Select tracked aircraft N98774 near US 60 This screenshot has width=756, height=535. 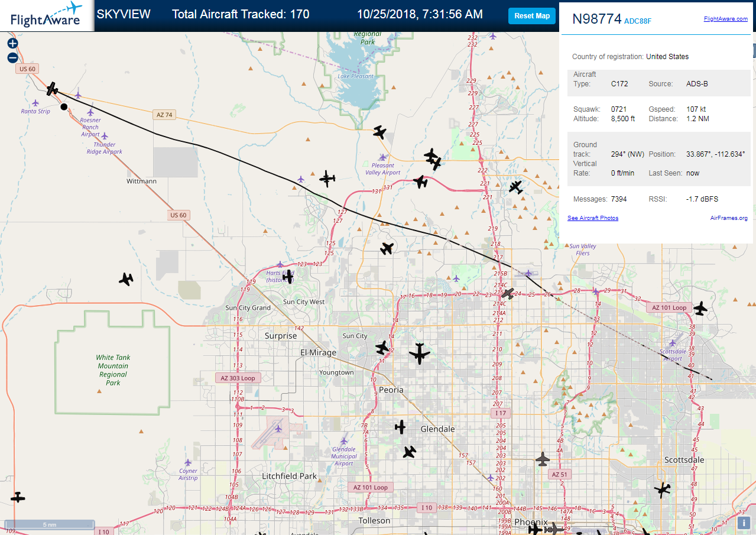tap(53, 89)
